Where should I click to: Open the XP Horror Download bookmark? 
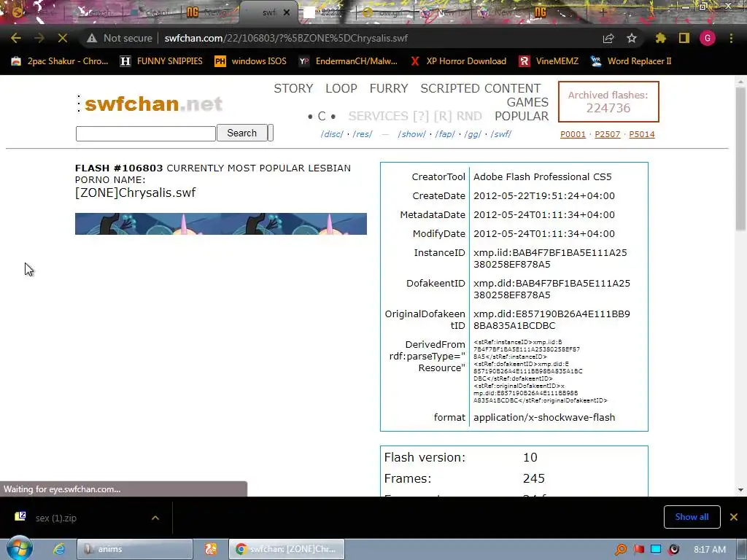pos(458,61)
